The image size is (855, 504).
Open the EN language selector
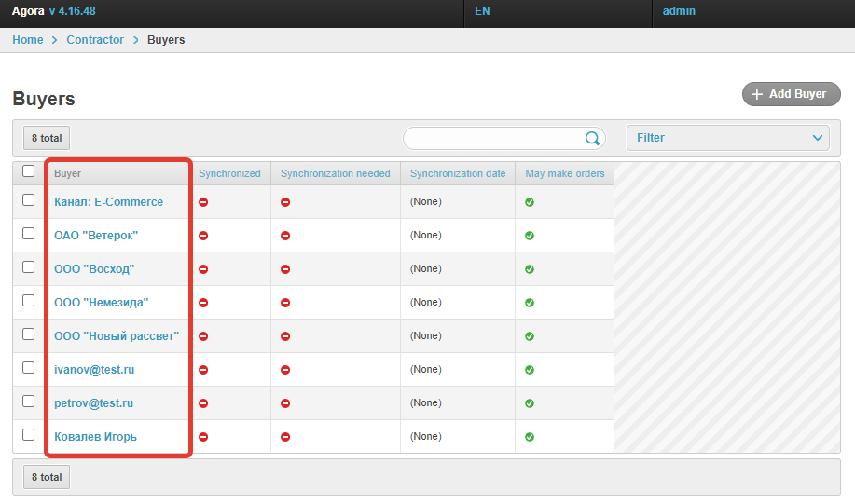[482, 11]
